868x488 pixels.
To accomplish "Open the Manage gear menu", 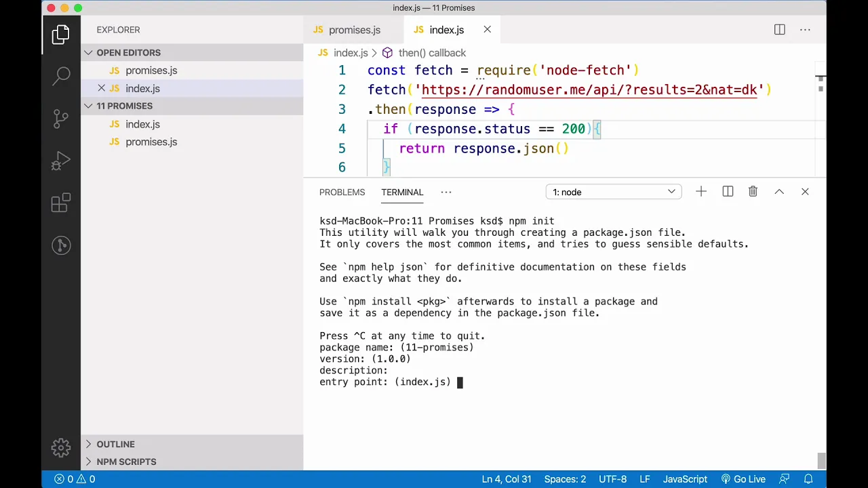I will tap(61, 447).
